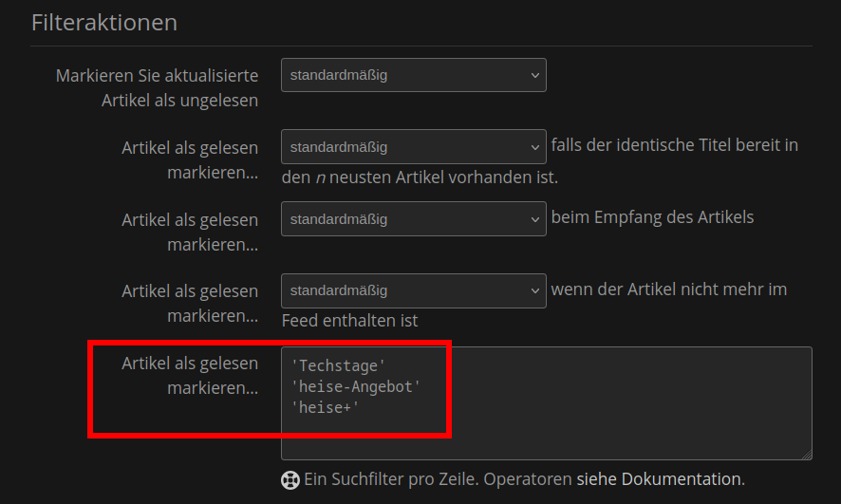Viewport: 841px width, 504px height.
Task: Open the dropdown before "beim Empfang des Artikels"
Action: pos(414,218)
